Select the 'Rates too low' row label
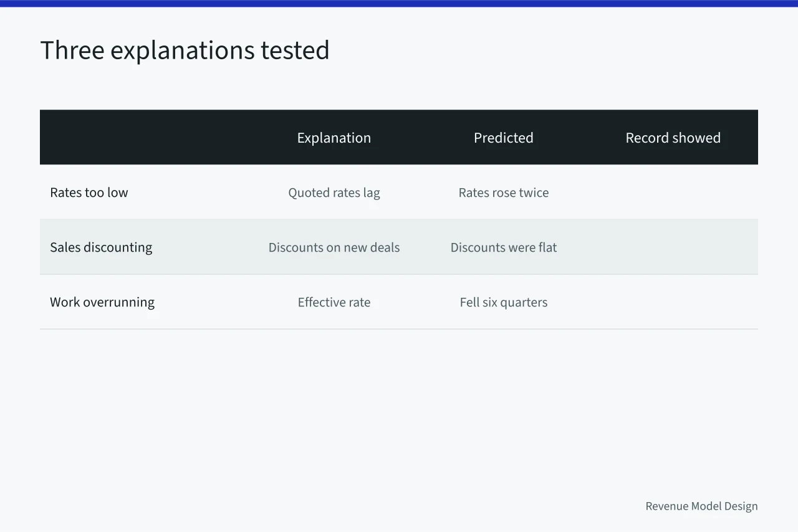Image resolution: width=798 pixels, height=532 pixels. coord(89,192)
